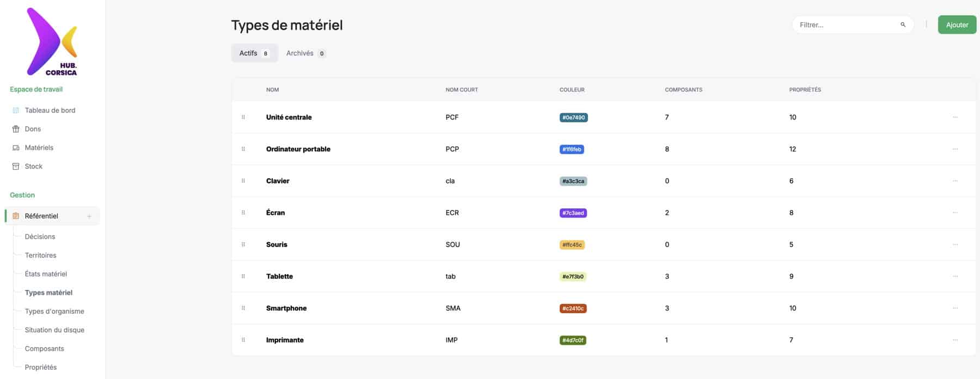Click the Matériels devices icon
This screenshot has width=980, height=379.
point(16,148)
